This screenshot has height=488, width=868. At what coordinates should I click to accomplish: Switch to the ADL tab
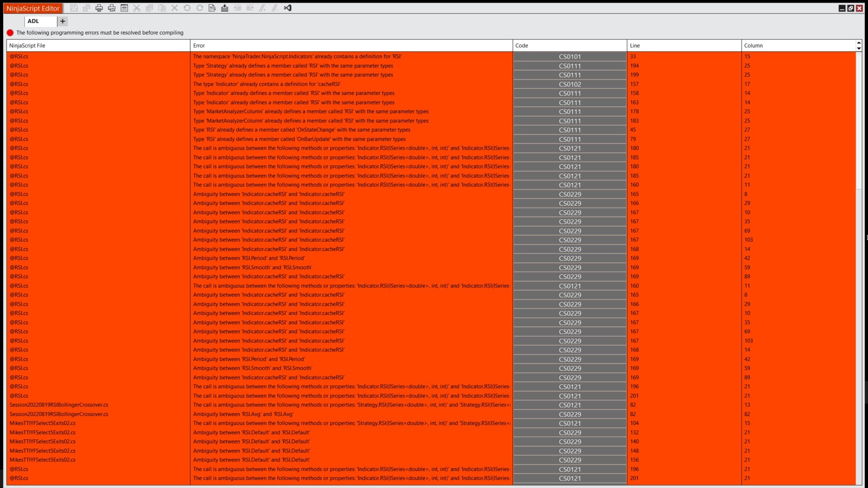pos(33,21)
